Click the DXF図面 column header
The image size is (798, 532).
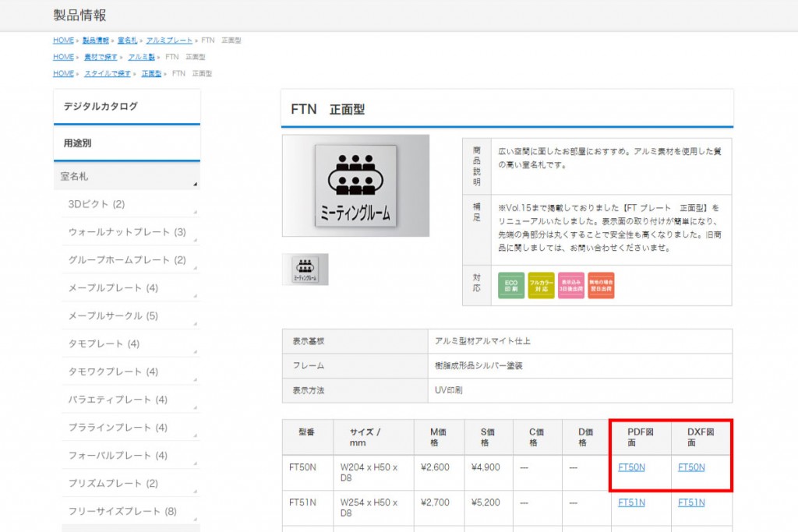pyautogui.click(x=701, y=438)
